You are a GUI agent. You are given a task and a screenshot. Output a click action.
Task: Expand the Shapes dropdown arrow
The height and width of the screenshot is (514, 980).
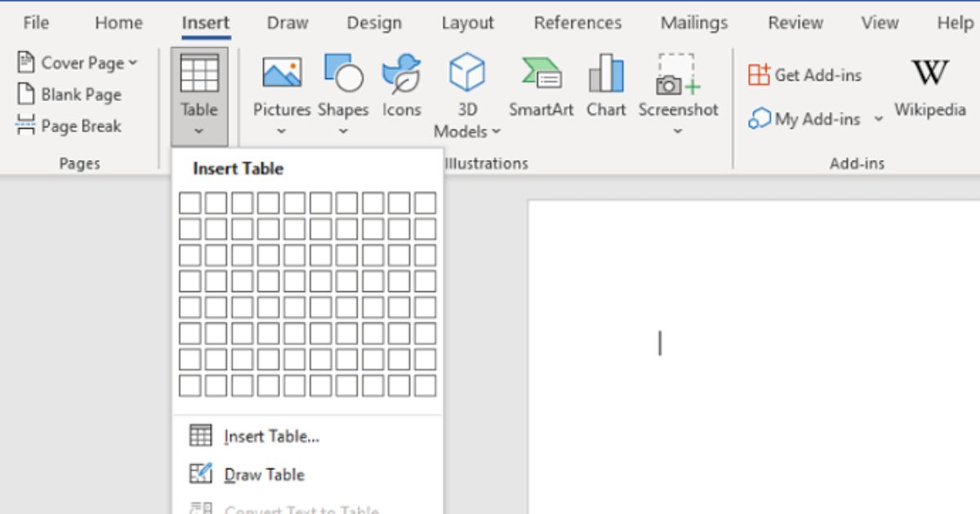click(343, 131)
